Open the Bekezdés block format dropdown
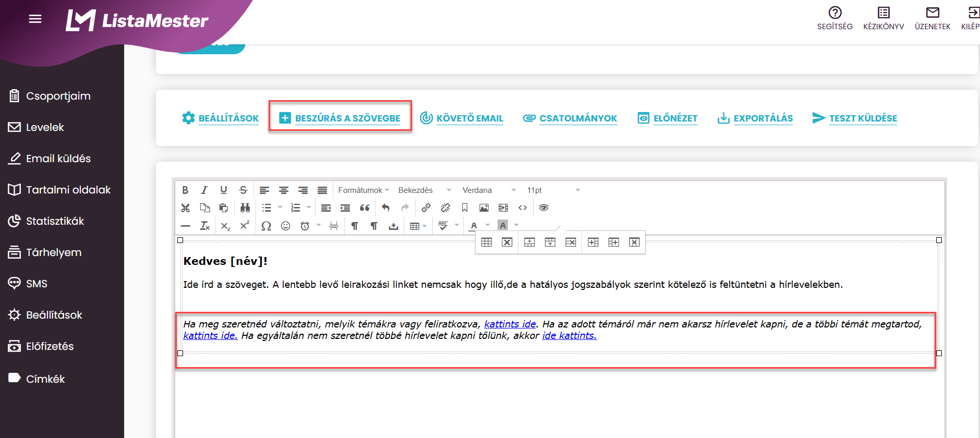Image resolution: width=980 pixels, height=438 pixels. [x=425, y=190]
